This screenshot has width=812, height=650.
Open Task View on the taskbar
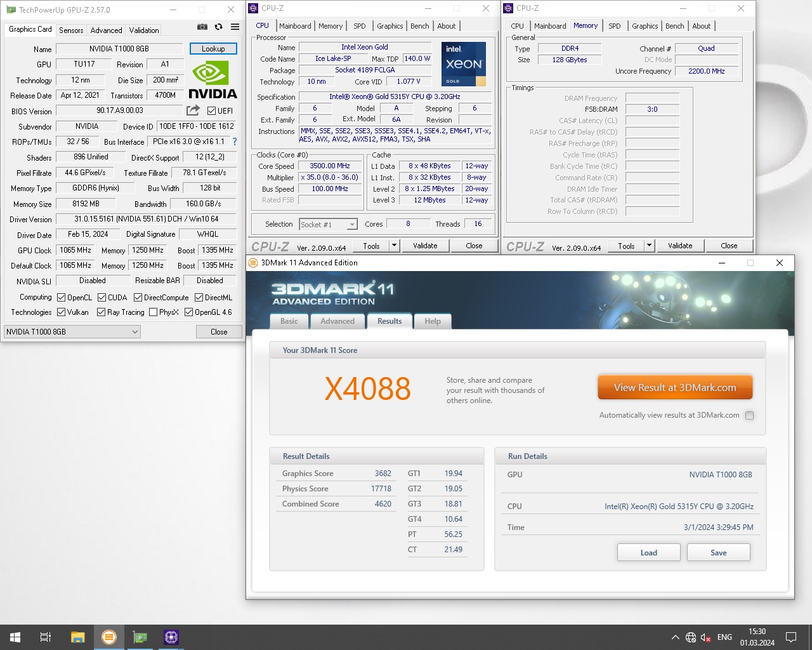point(46,637)
